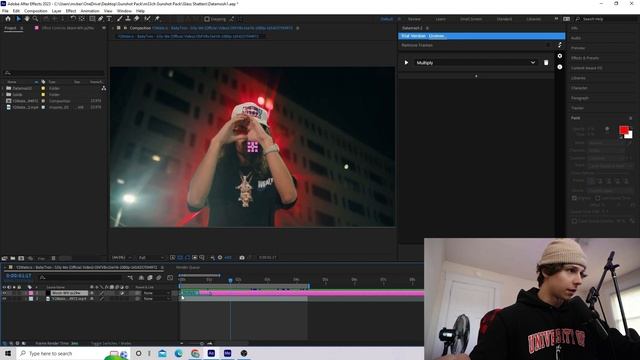Open After Effects from the taskbar
Viewport: 640px width, 360px height.
pyautogui.click(x=211, y=353)
